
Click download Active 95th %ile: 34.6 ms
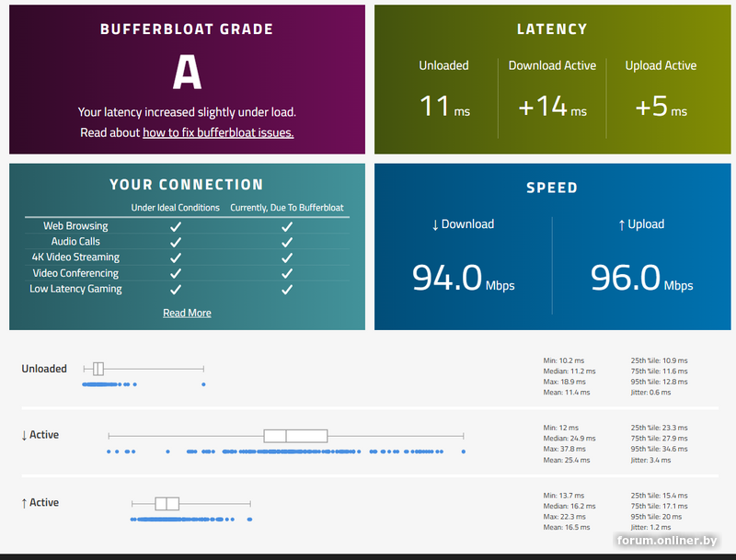659,449
